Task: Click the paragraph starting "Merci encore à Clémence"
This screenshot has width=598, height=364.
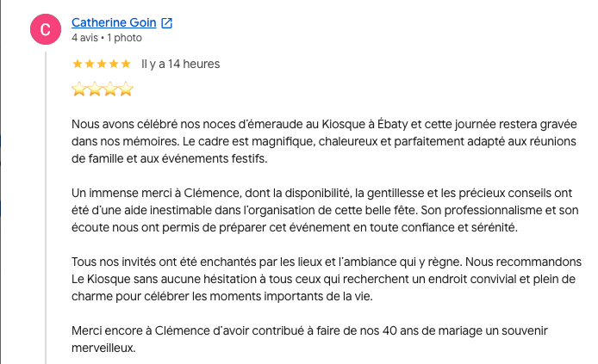Action: [309, 339]
